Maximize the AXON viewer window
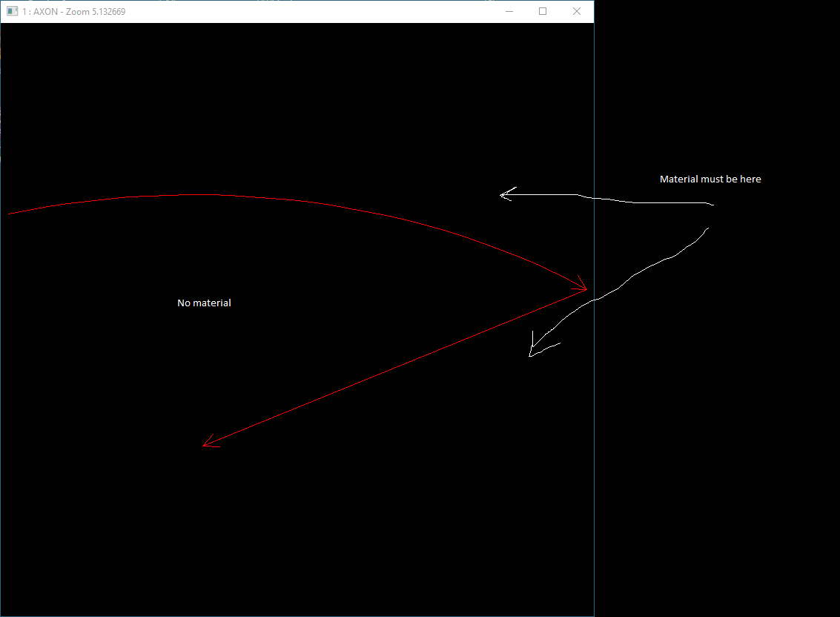 click(x=543, y=12)
